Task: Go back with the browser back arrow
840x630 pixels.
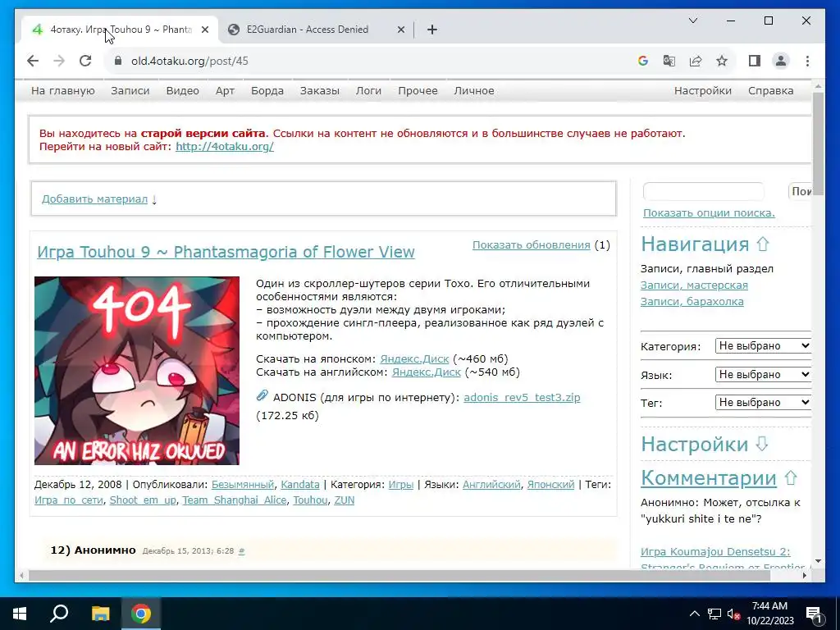Action: pyautogui.click(x=33, y=61)
